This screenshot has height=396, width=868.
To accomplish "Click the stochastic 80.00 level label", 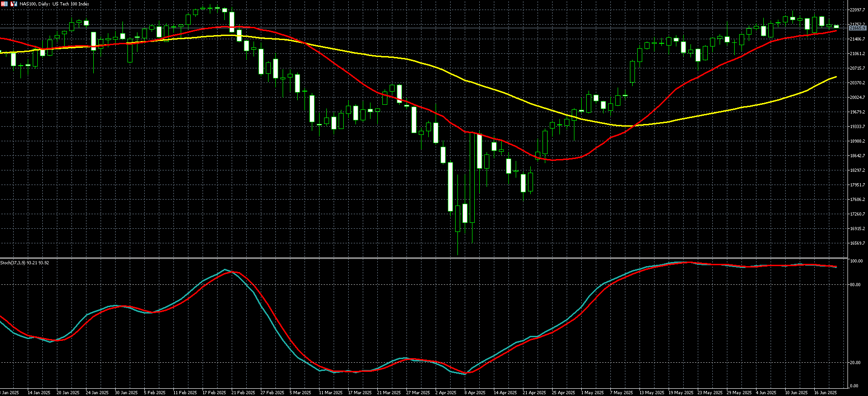I will pos(855,284).
